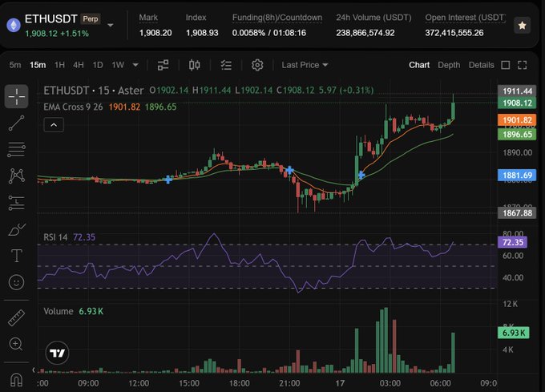Expand the drawing toolbar side arrow
Image resolution: width=545 pixels, height=392 pixels.
[34, 370]
